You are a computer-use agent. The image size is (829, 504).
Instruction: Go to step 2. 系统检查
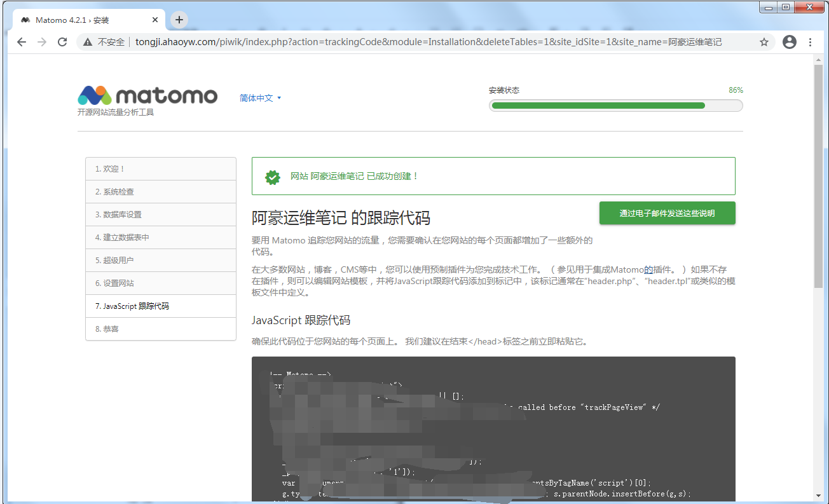(161, 192)
